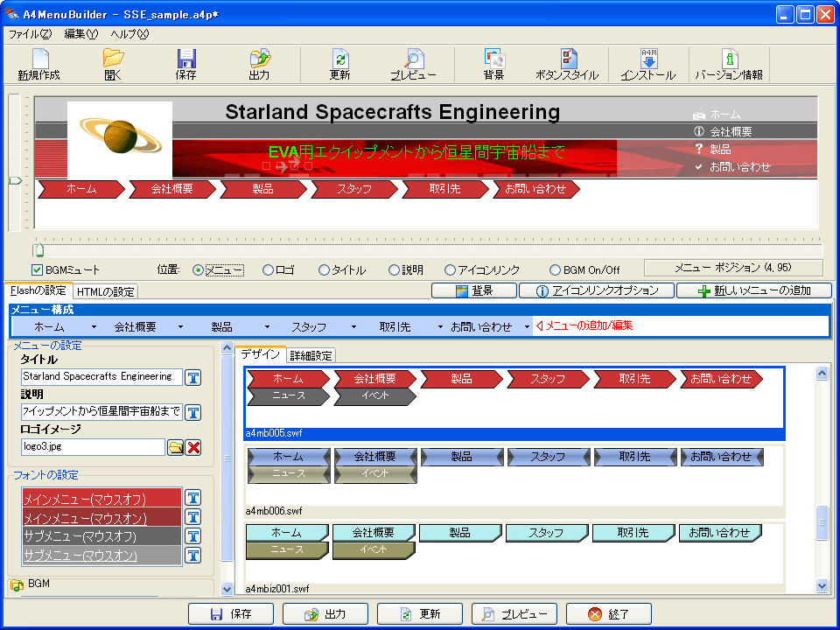
Task: Click the 終了 button at the bottom
Action: [x=609, y=614]
